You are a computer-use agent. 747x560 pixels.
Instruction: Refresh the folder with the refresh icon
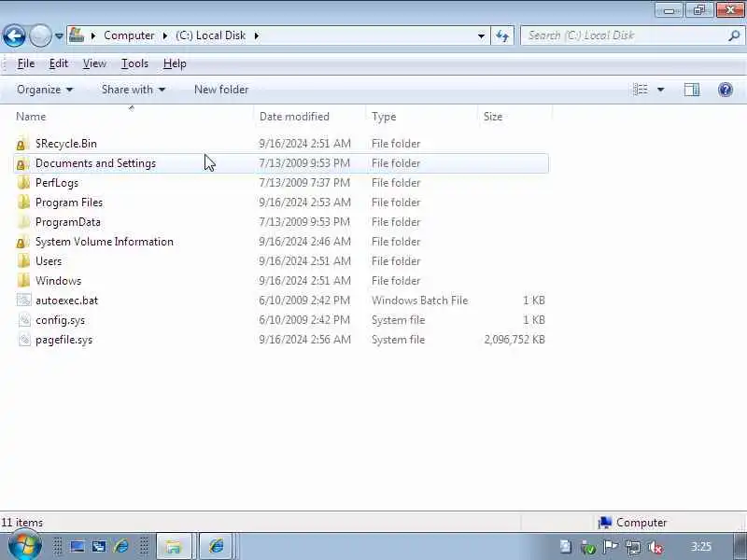pyautogui.click(x=502, y=35)
